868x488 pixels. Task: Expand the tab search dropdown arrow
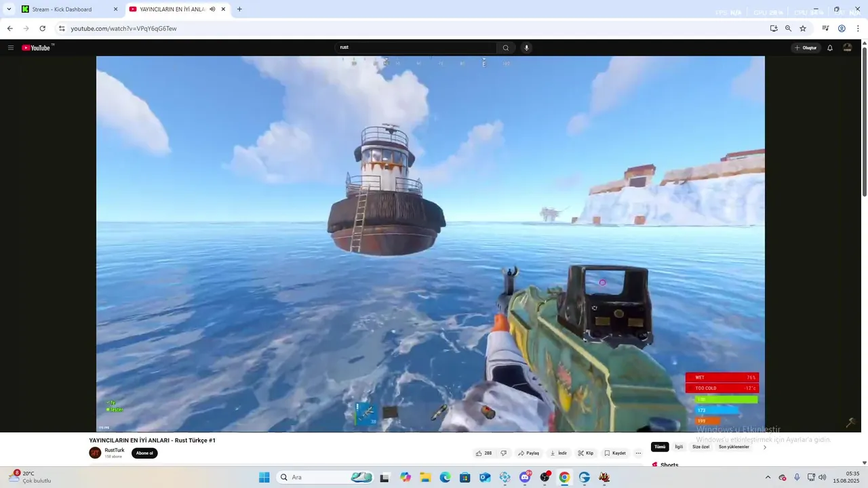(x=9, y=9)
